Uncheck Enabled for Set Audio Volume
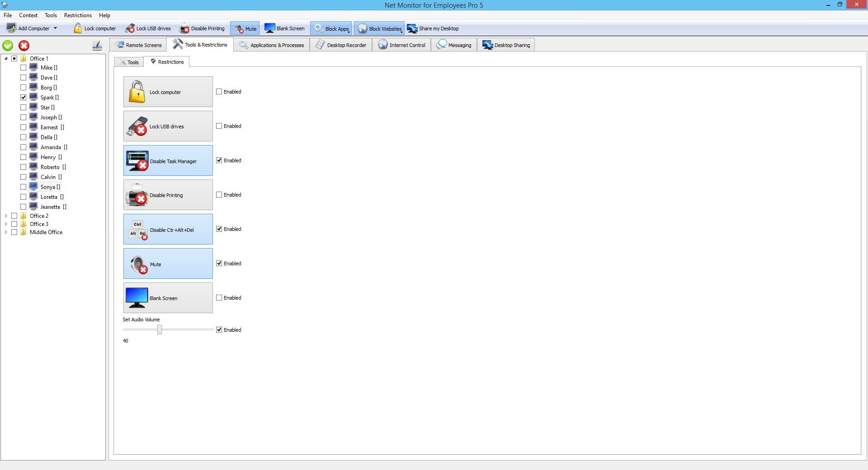The image size is (868, 470). point(219,330)
